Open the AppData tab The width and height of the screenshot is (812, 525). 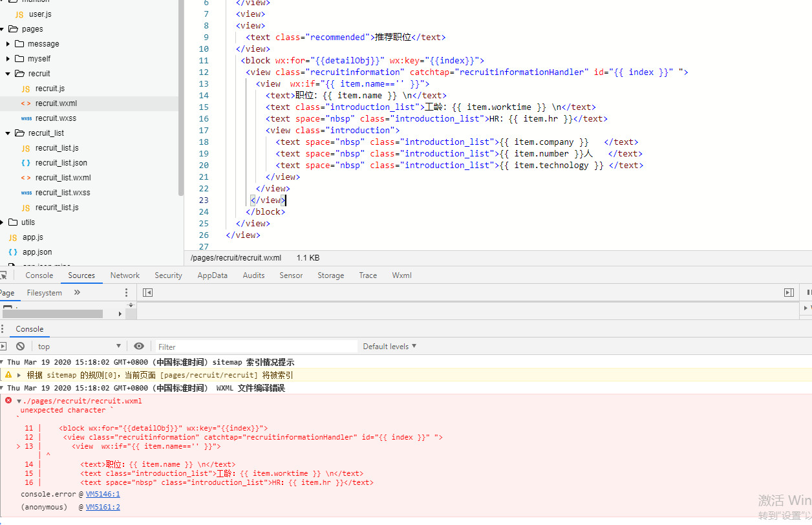click(213, 275)
